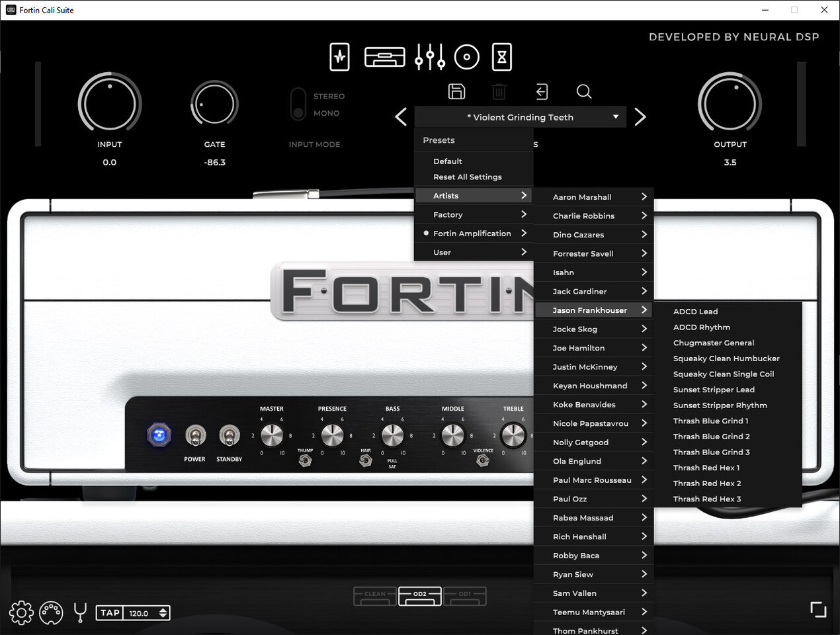Image resolution: width=840 pixels, height=635 pixels.
Task: Open the amp head section icon
Action: (384, 57)
